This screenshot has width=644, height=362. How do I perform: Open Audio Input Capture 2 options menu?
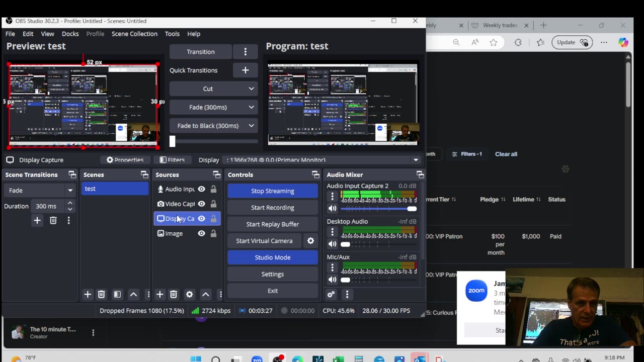332,196
